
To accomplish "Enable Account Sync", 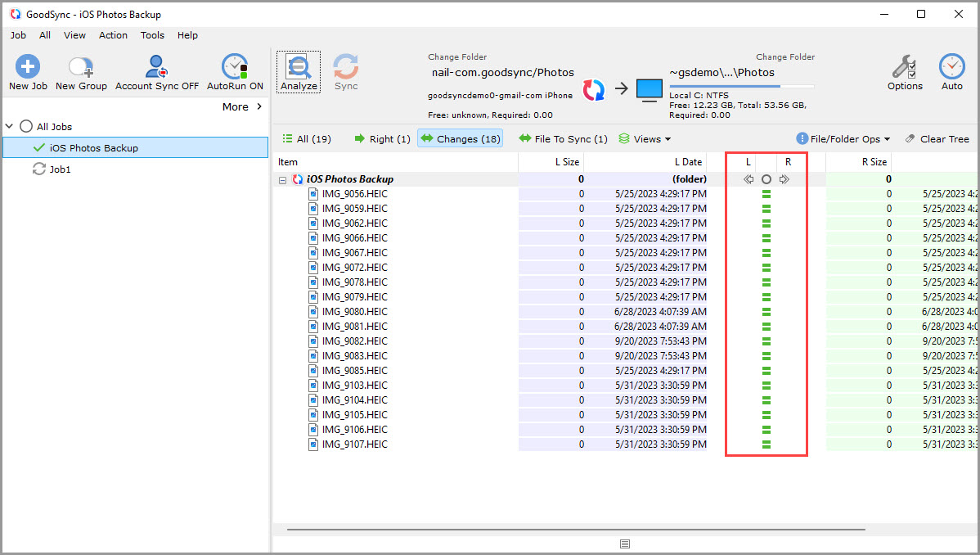I will pyautogui.click(x=155, y=71).
